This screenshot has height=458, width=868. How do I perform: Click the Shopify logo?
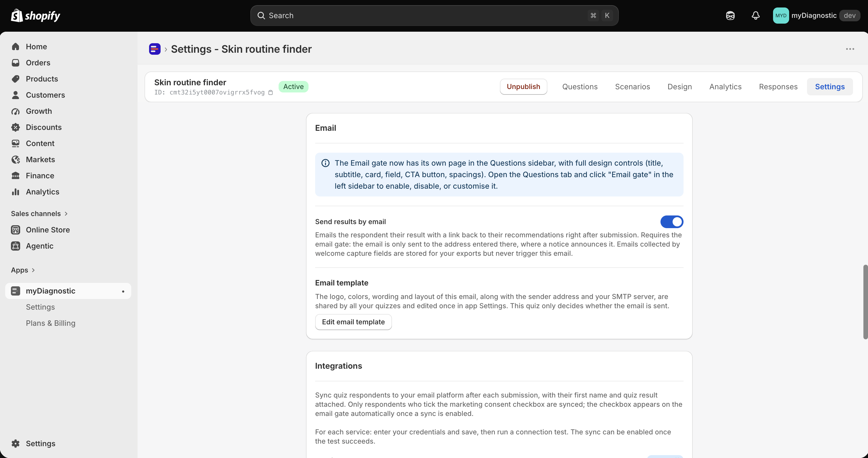click(x=35, y=16)
